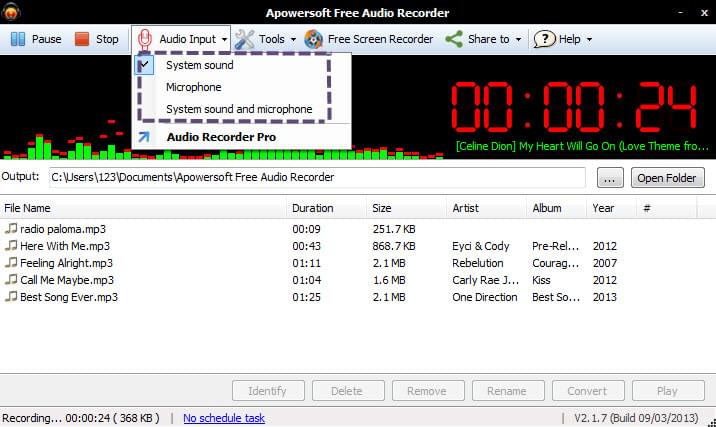This screenshot has width=716, height=427.
Task: Click the app logo in title bar
Action: click(13, 13)
